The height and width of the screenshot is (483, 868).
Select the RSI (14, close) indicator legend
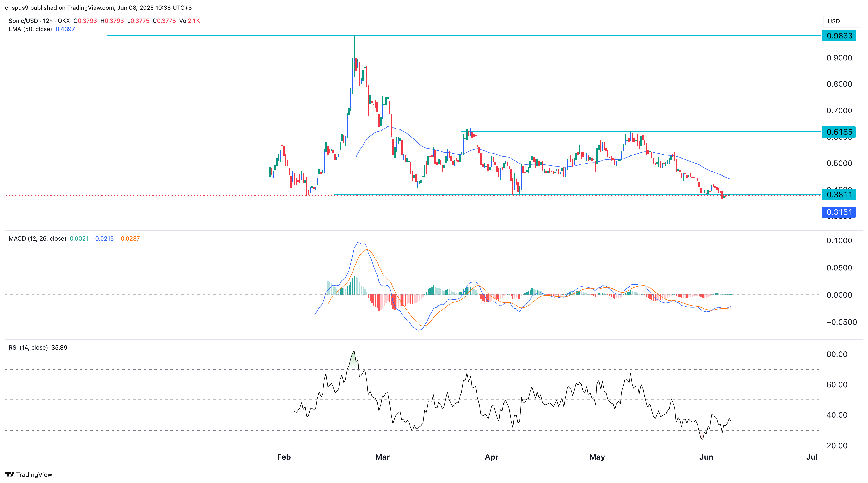[28, 347]
